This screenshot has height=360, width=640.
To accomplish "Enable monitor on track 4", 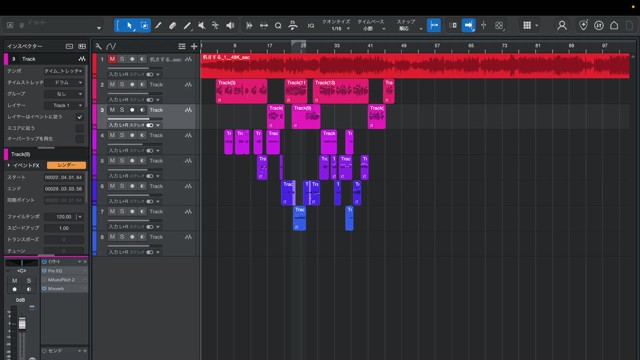I will [142, 135].
